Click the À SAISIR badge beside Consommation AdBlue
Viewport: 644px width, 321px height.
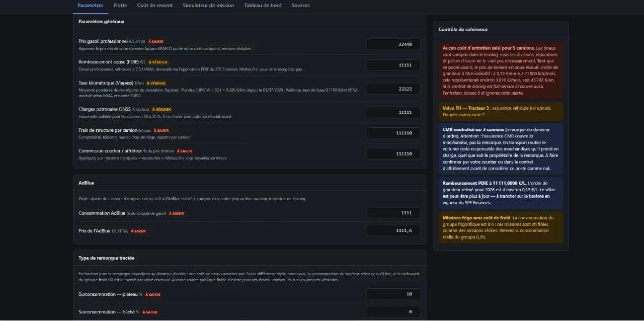click(x=177, y=213)
